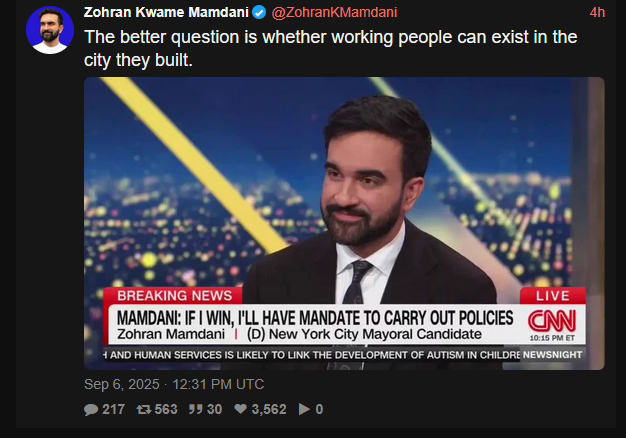Click the 3,562 likes count
The width and height of the screenshot is (626, 438).
click(269, 409)
